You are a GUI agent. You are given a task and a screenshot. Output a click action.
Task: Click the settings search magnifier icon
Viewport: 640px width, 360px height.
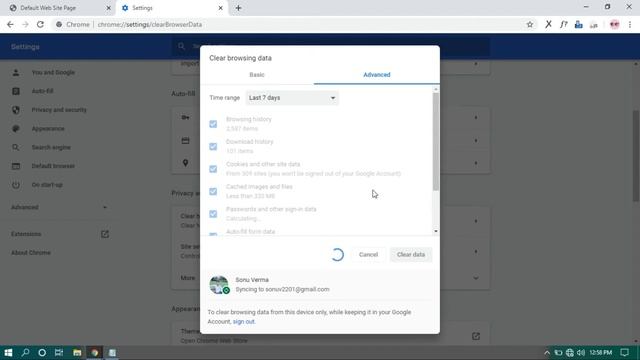(182, 47)
